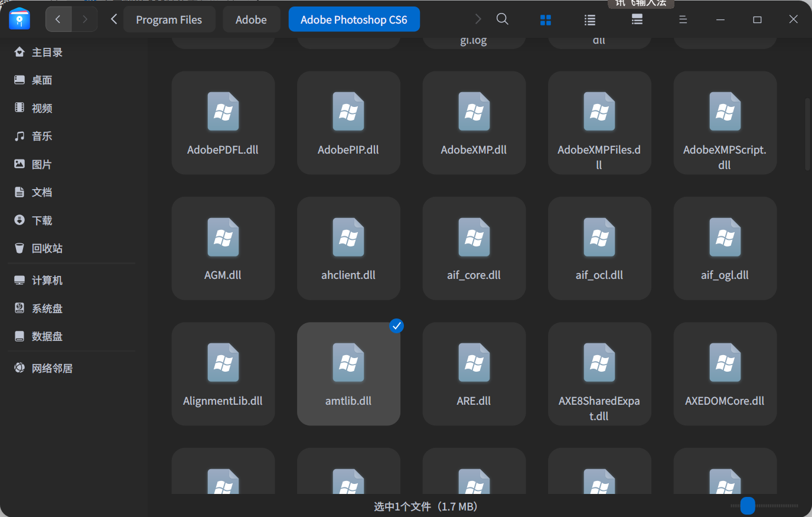Image resolution: width=812 pixels, height=517 pixels.
Task: Click status text 选中1个文件 (1.7 MB)
Action: 426,506
